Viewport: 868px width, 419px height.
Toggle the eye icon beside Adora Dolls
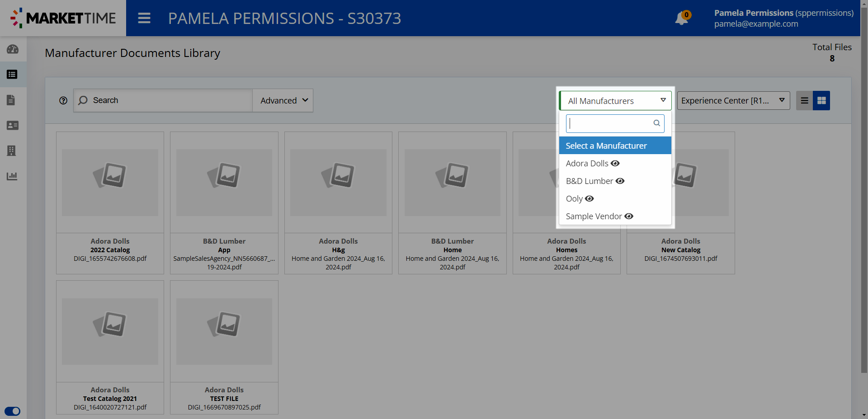point(615,163)
